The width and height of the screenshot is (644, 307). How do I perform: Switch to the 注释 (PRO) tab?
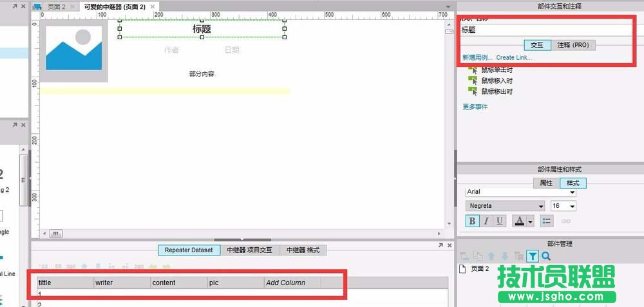[572, 45]
